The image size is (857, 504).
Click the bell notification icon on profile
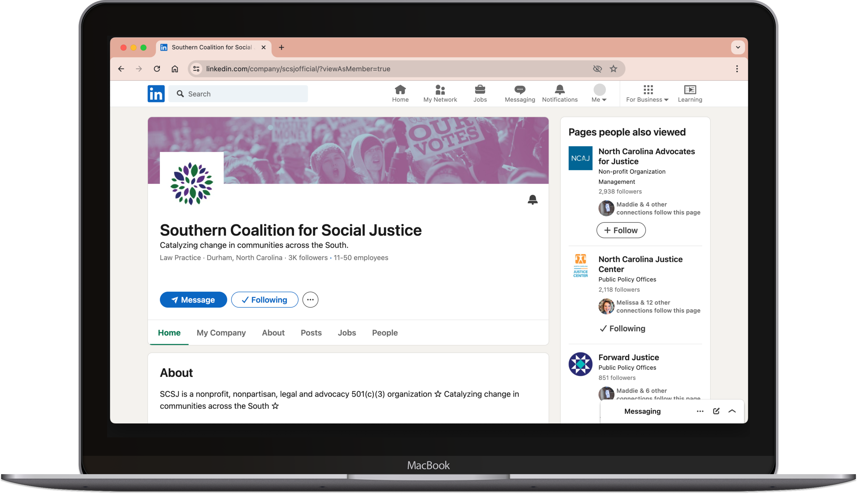[532, 200]
